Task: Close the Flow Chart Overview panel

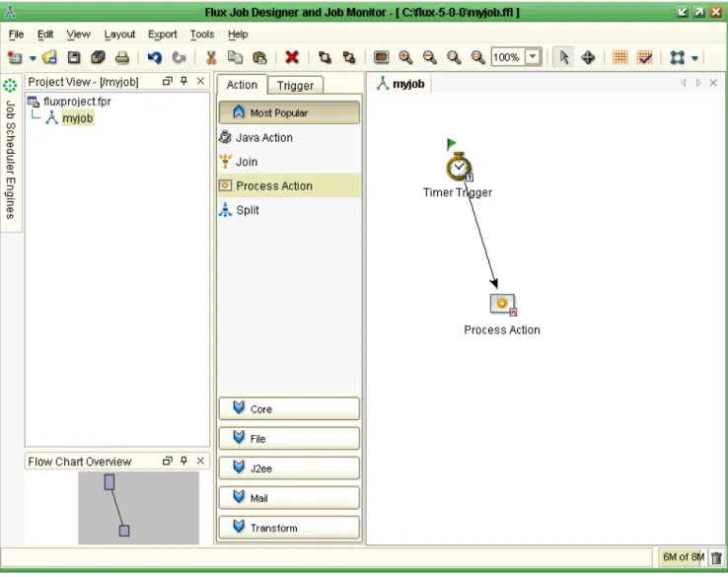Action: [x=200, y=461]
